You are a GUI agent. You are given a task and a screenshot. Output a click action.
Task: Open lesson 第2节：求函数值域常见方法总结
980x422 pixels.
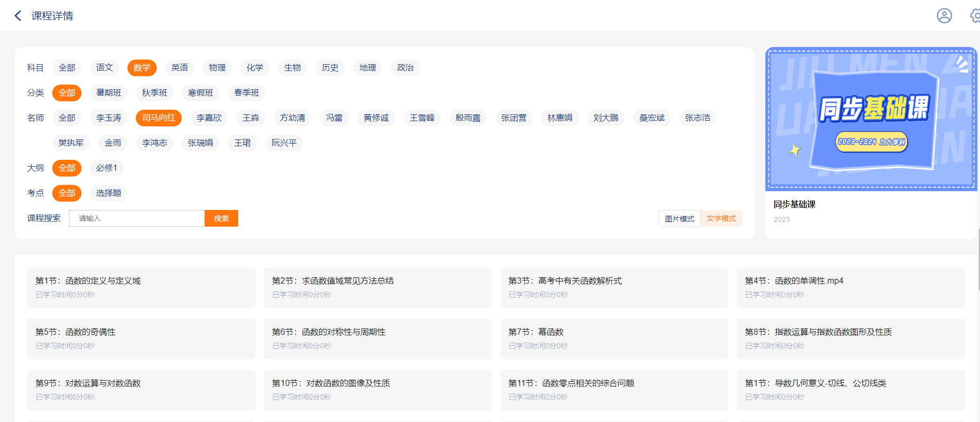(378, 288)
